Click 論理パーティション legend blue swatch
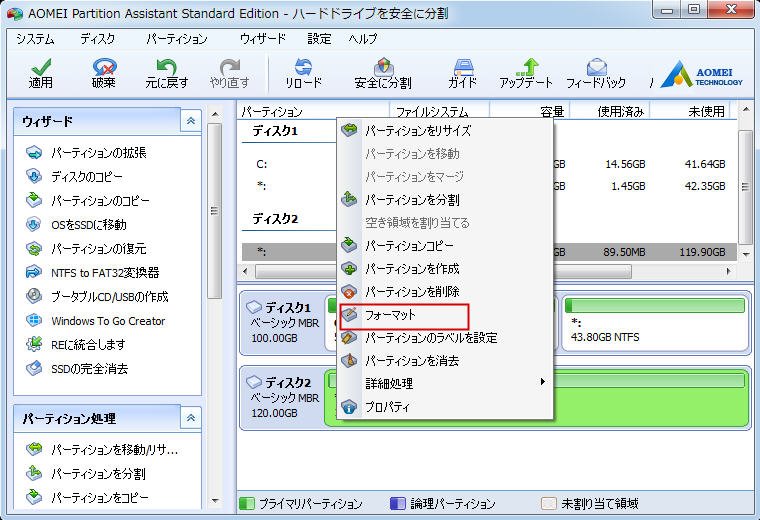The height and width of the screenshot is (520, 760). pos(397,504)
